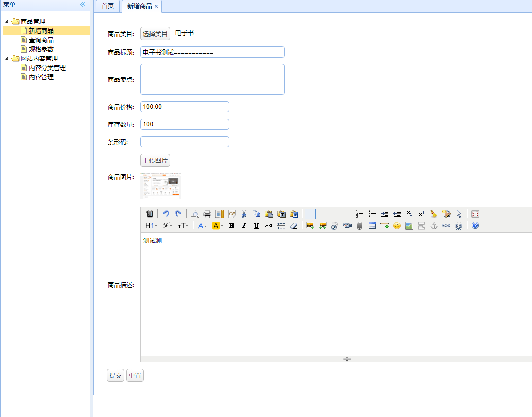Toggle bold formatting in editor
Screen dimensions: 532x417
[231, 226]
